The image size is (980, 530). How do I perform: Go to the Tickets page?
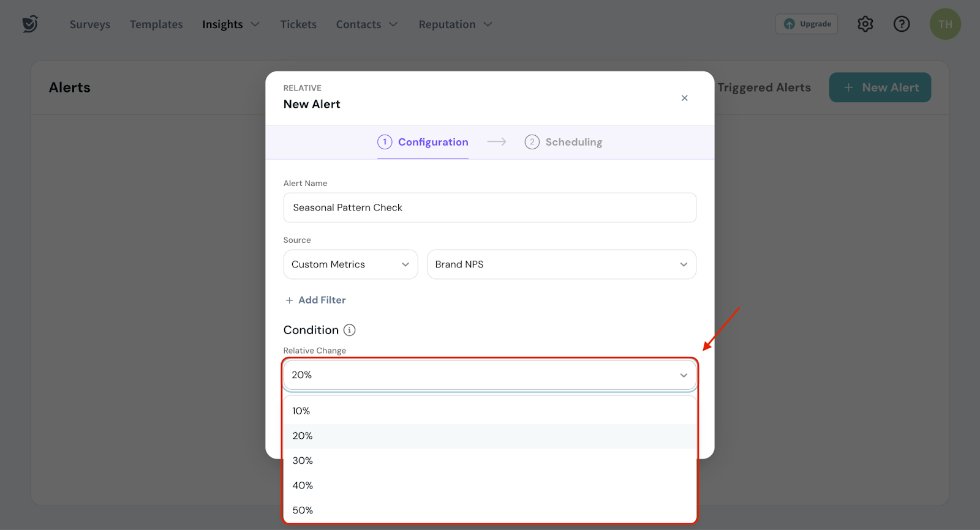point(298,24)
